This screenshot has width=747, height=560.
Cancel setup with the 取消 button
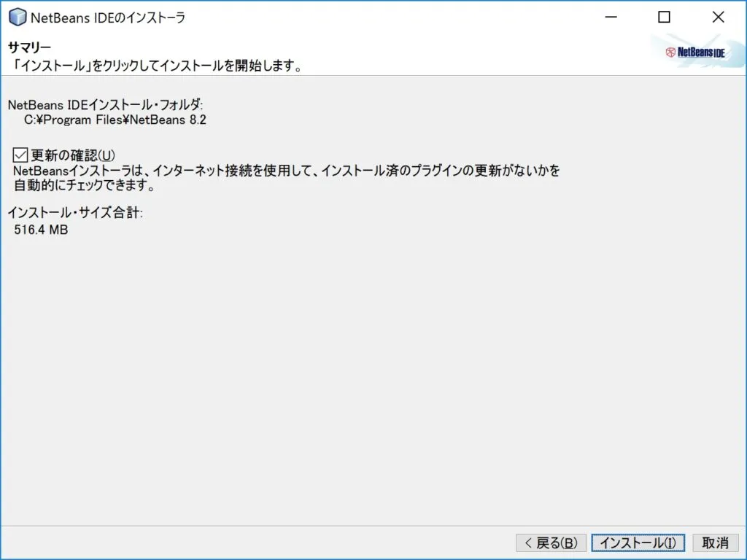[x=715, y=542]
